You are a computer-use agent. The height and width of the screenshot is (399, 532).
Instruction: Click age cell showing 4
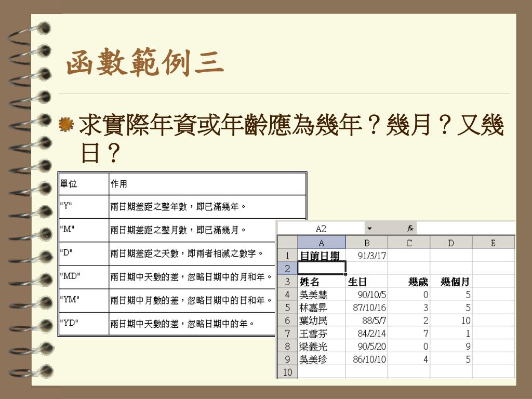click(x=409, y=359)
